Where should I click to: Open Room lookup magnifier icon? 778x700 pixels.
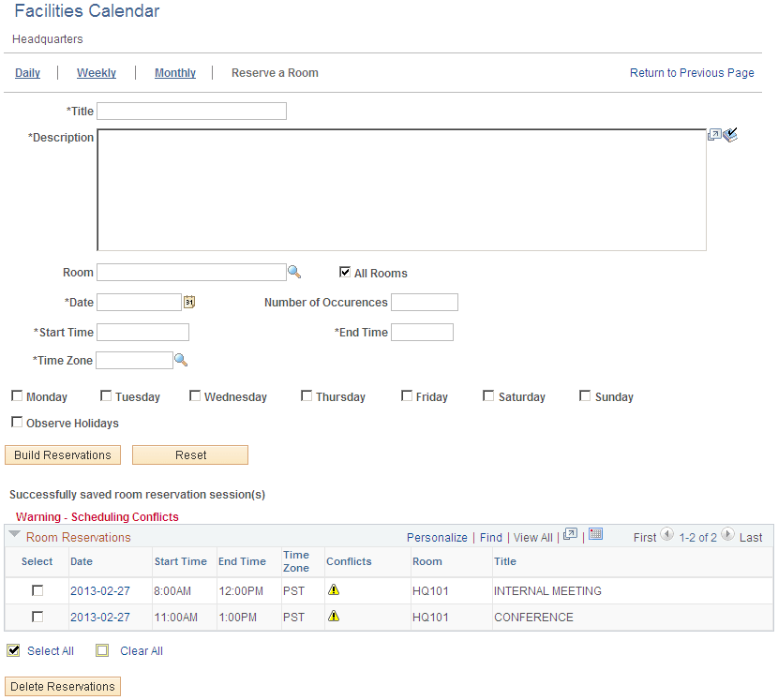[x=294, y=272]
